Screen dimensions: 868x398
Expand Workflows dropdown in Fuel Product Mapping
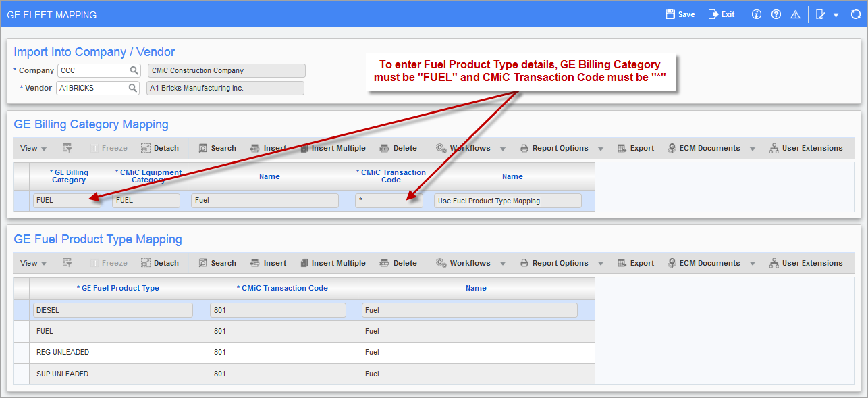coord(503,263)
